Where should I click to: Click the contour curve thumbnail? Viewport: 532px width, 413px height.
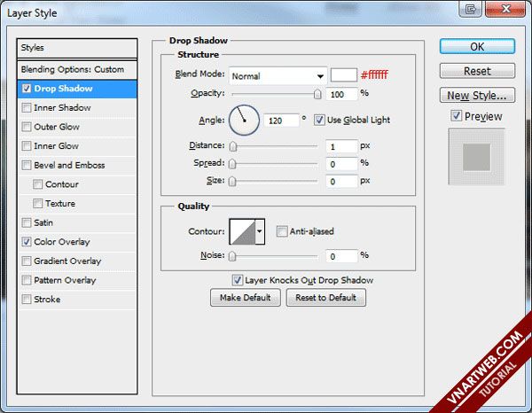(241, 232)
